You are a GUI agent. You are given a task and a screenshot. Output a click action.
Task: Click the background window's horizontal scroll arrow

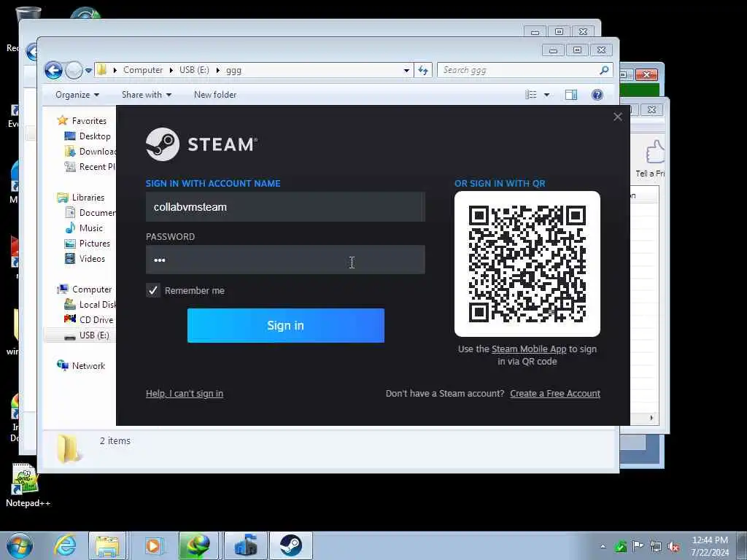pos(651,418)
